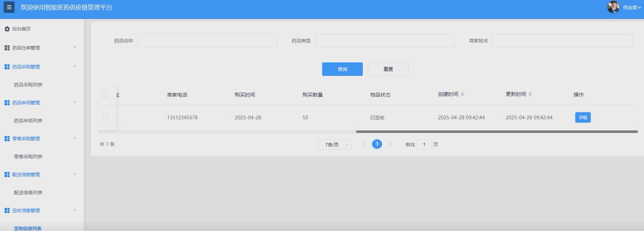
Task: Click the horizontal table scrollbar
Action: (497, 132)
